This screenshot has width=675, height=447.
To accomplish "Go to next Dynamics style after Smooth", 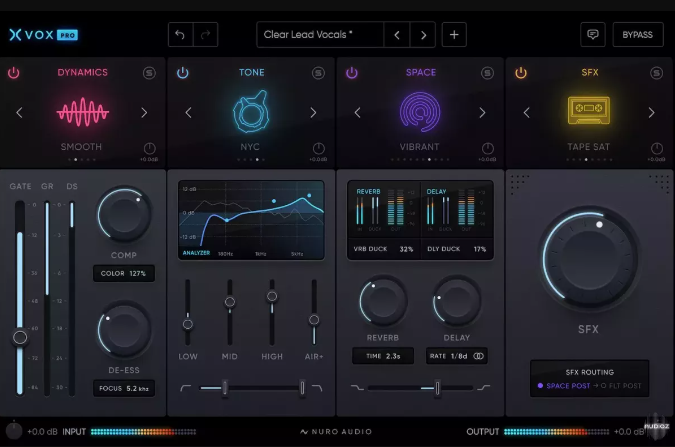I will pos(144,113).
